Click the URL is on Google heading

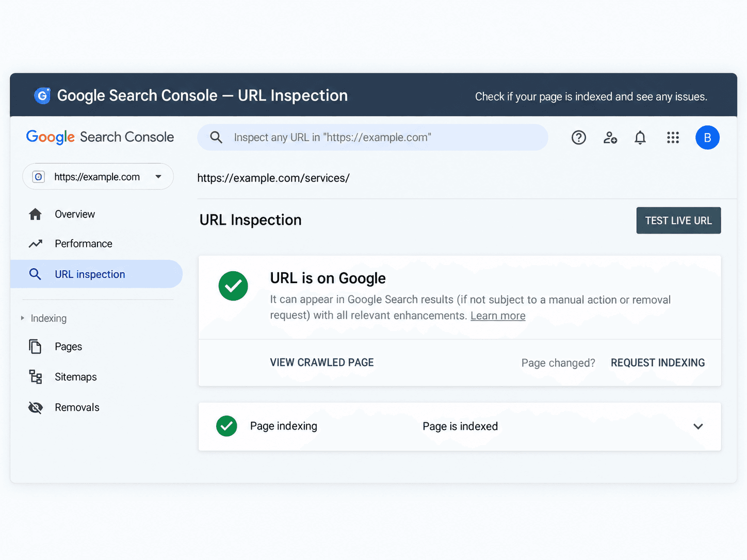[328, 278]
